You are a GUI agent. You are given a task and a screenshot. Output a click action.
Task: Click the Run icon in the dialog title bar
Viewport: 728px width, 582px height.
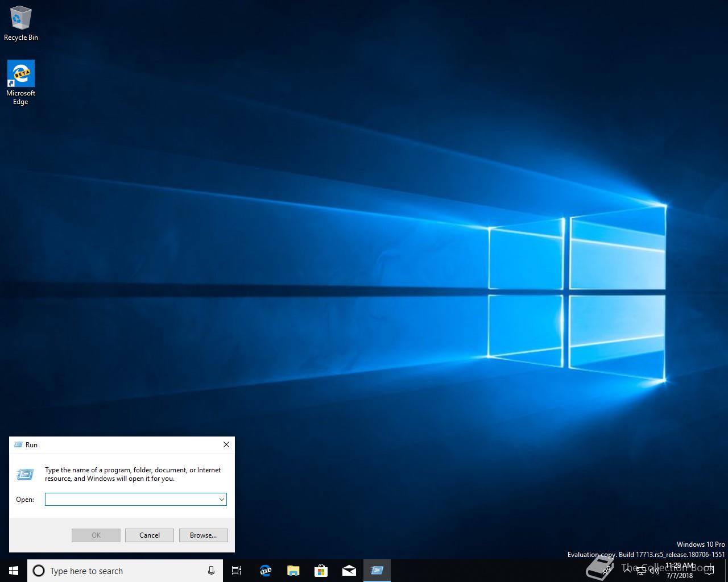pos(18,445)
